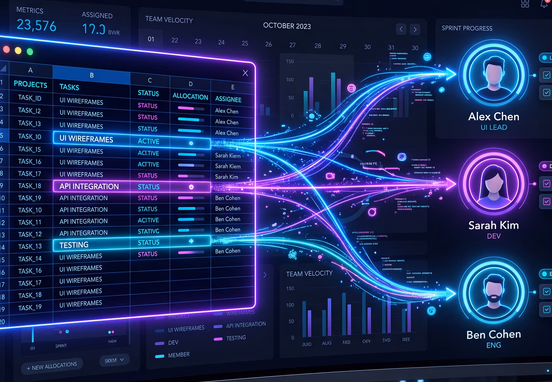Viewport: 552px width, 382px height.
Task: Select column A header
Action: (31, 70)
